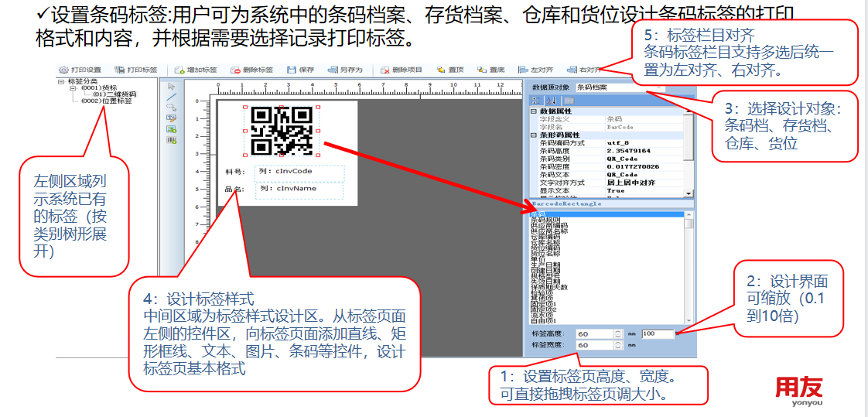Viewport: 868px width, 417px height.
Task: Select the 料号 label text on canvas
Action: click(x=234, y=173)
